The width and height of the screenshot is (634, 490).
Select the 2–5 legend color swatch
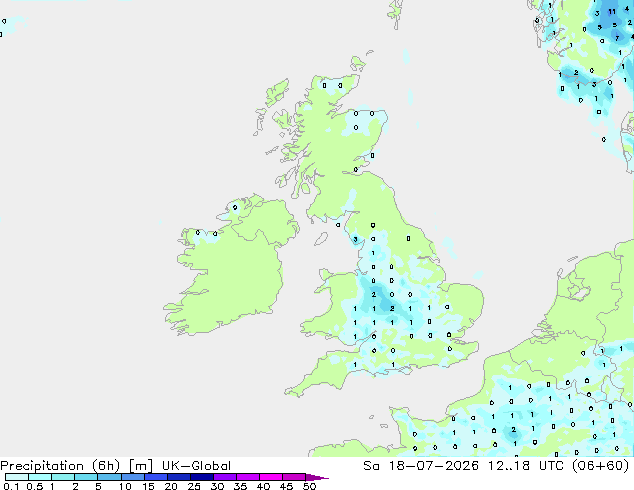[86, 477]
